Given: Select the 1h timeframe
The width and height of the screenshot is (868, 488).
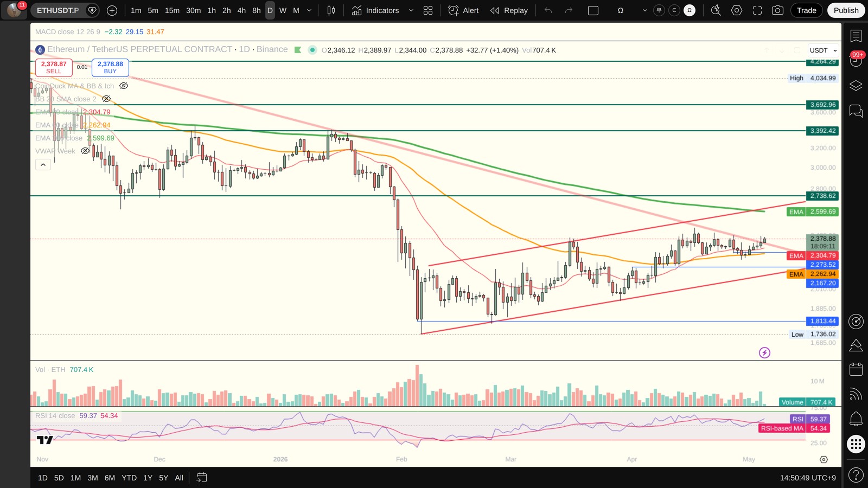Looking at the screenshot, I should click(x=212, y=10).
